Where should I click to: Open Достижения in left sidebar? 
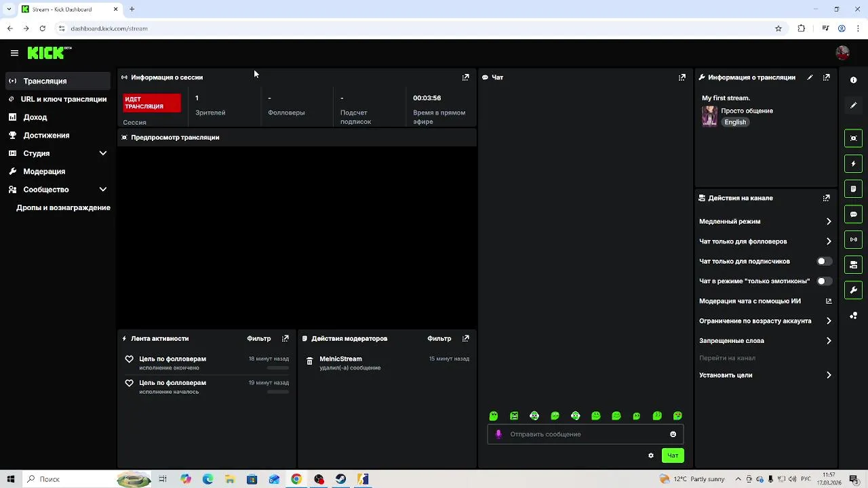pyautogui.click(x=58, y=136)
